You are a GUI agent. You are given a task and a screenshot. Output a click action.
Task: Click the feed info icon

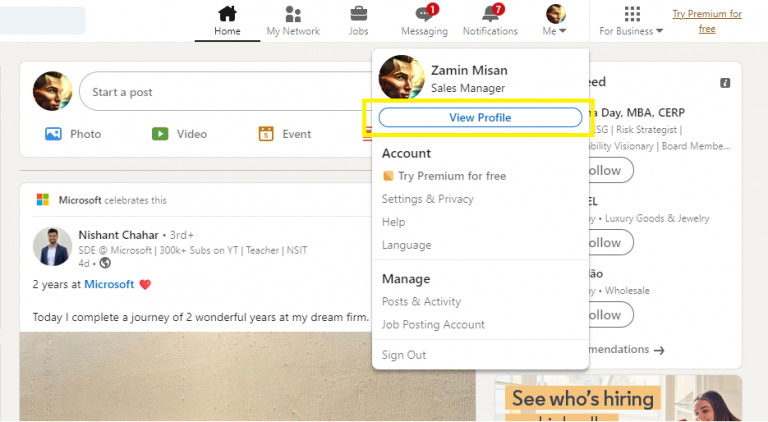pos(725,83)
